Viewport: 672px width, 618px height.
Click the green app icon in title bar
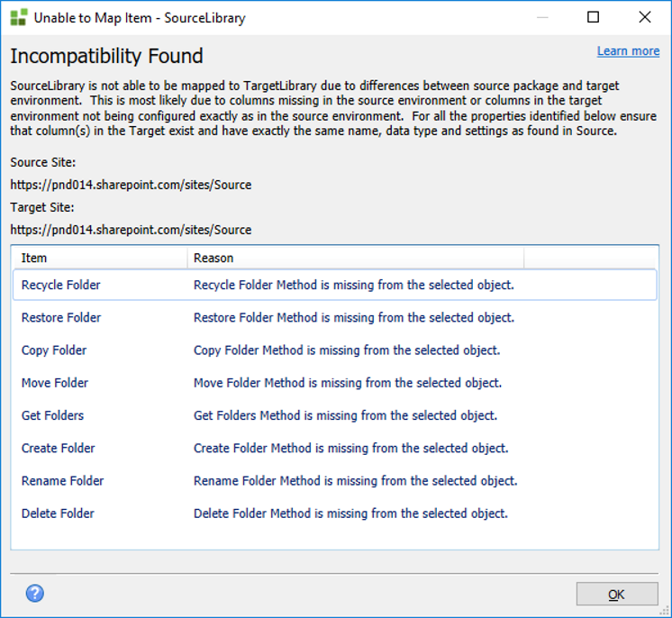tap(18, 17)
